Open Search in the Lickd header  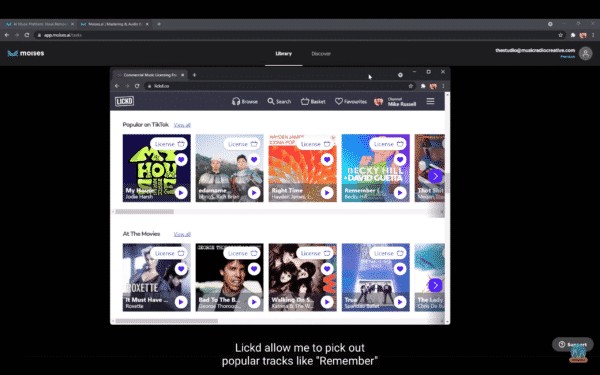(x=279, y=101)
